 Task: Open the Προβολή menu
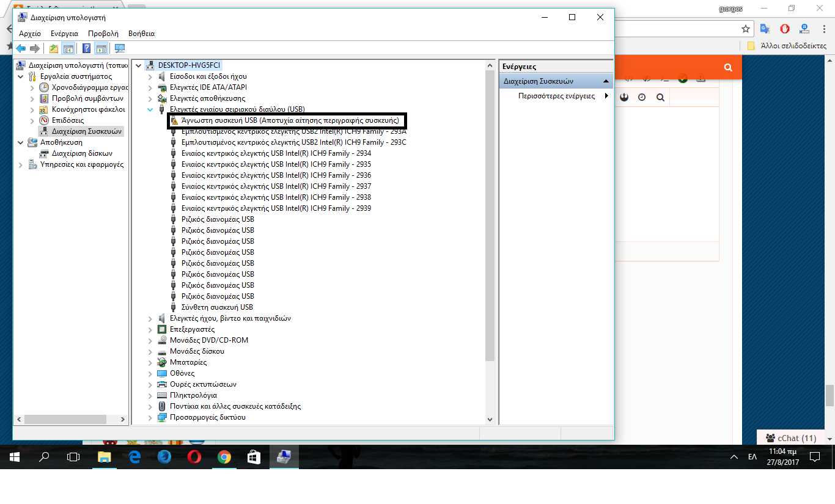(x=103, y=34)
